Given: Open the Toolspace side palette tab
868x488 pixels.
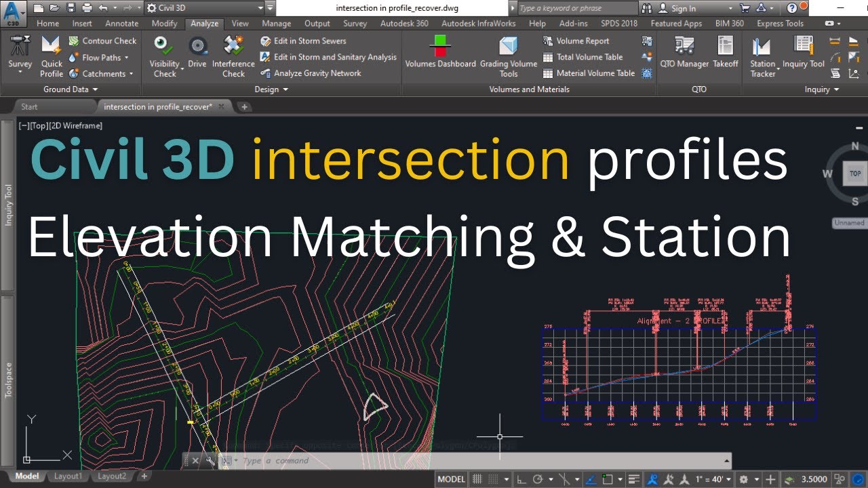Looking at the screenshot, I should pyautogui.click(x=9, y=381).
